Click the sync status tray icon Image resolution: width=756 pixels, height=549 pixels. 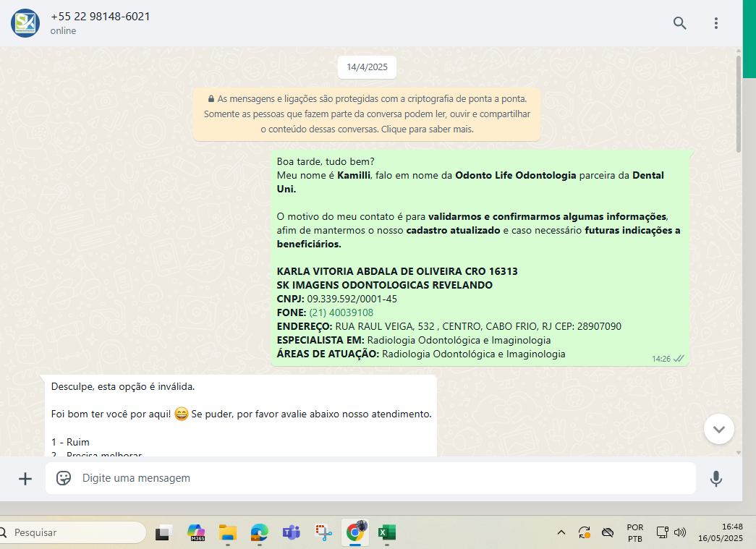point(585,532)
